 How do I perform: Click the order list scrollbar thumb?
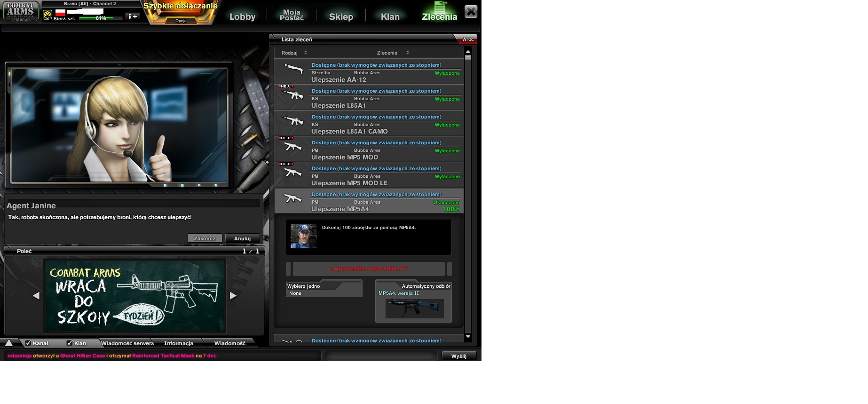[x=468, y=58]
